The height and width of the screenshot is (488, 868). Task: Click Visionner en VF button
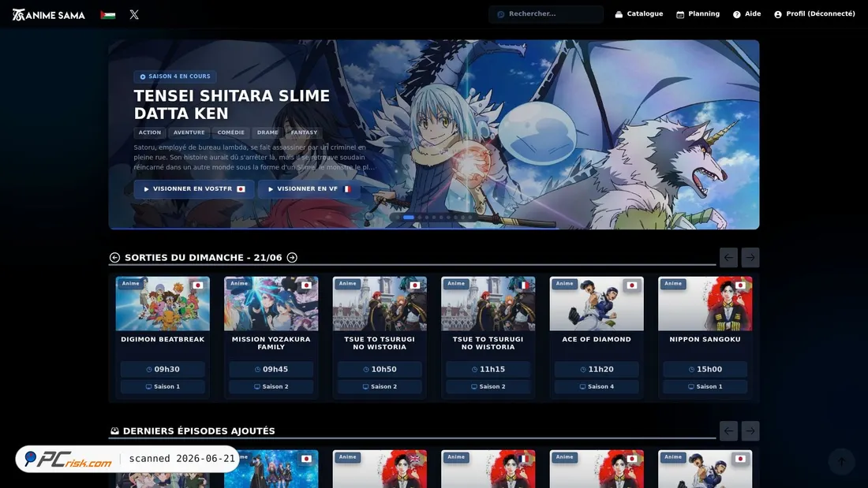pos(309,189)
